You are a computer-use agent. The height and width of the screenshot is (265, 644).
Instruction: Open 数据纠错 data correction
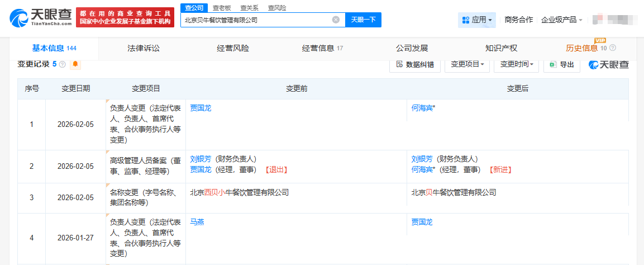pos(415,64)
